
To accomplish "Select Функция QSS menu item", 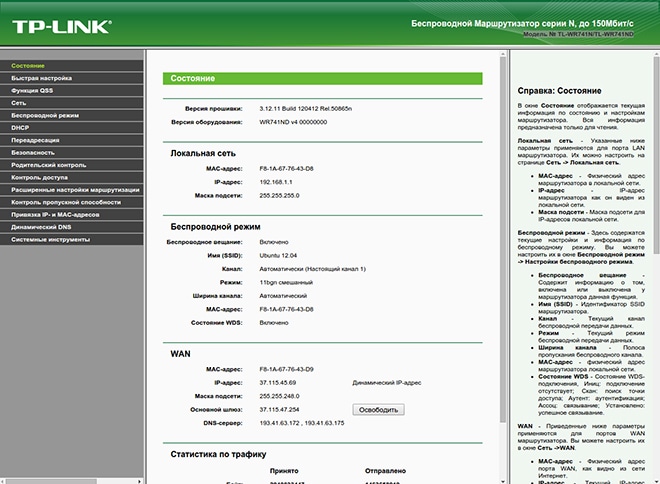I will tap(35, 90).
